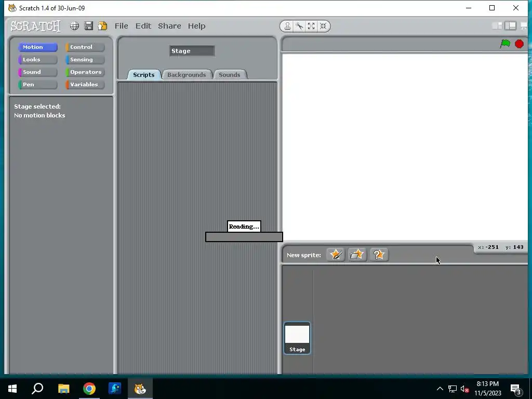Switch to the Sounds tab
This screenshot has height=399, width=532.
(229, 75)
